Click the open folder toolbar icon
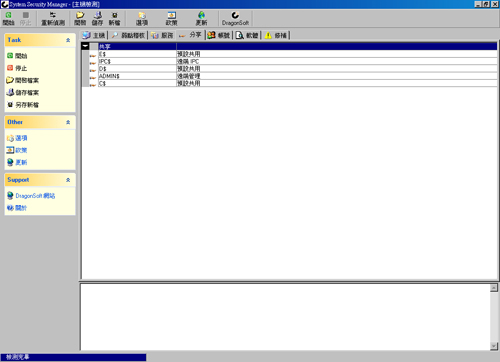 [x=80, y=15]
